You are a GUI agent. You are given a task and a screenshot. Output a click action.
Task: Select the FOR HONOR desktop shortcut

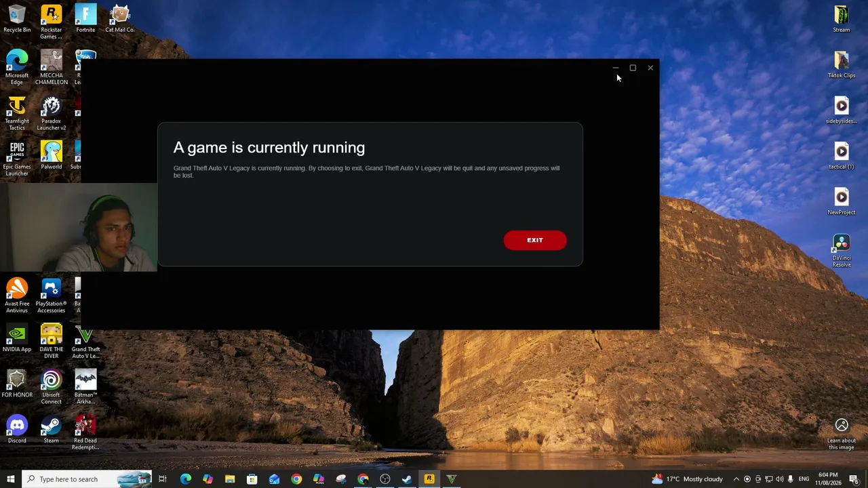(x=17, y=384)
